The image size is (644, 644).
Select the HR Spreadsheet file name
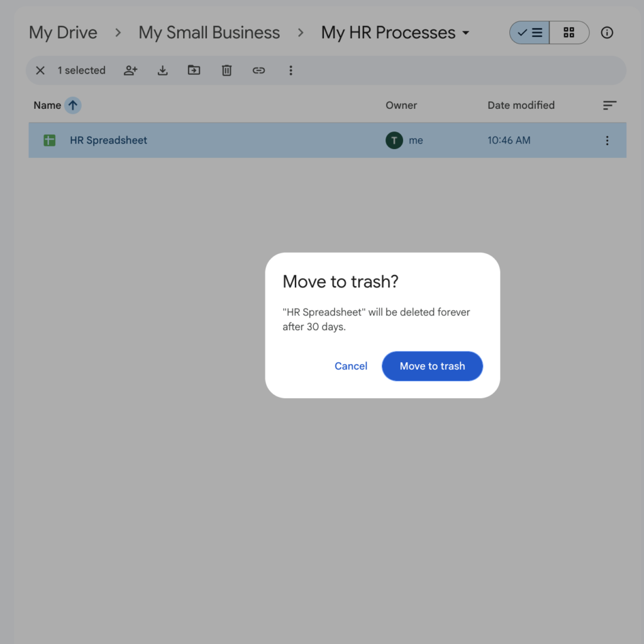(108, 140)
